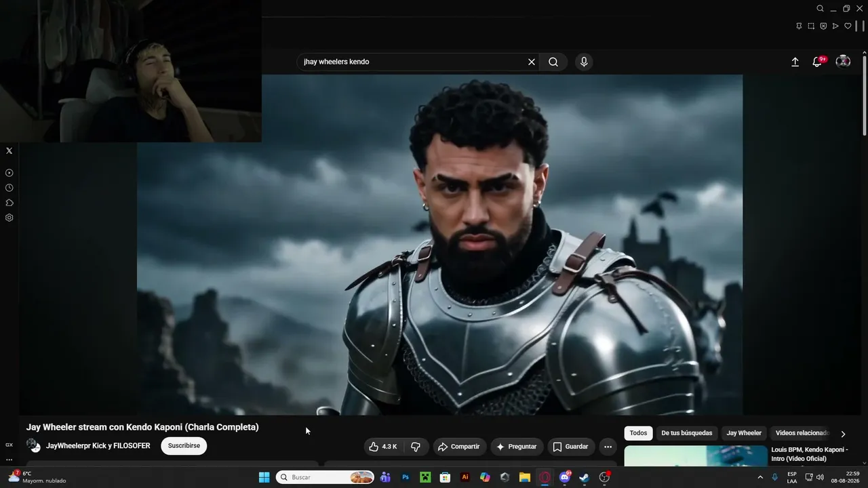The width and height of the screenshot is (868, 488).
Task: Open the JayWheelerpr Kick y FILOSOFER channel
Action: coord(98,446)
